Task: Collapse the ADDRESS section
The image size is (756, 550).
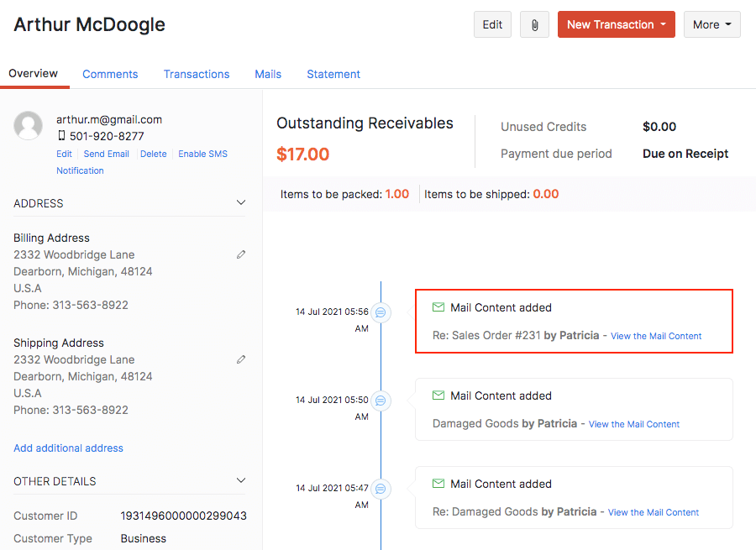Action: click(241, 202)
